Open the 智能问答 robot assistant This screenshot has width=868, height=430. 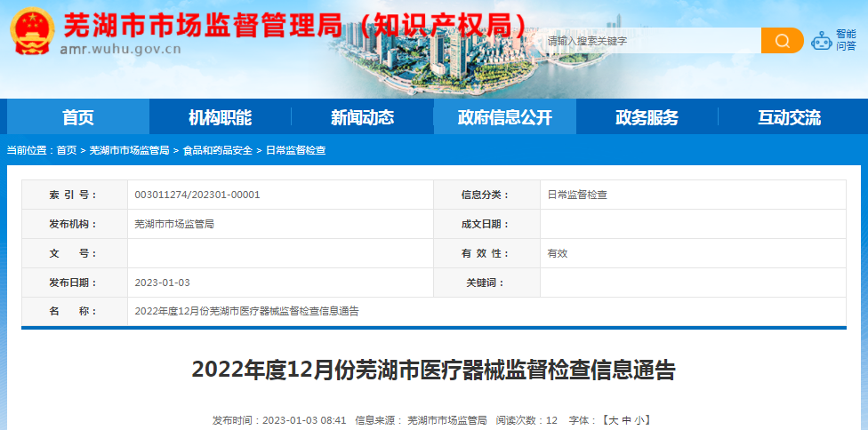pos(833,40)
